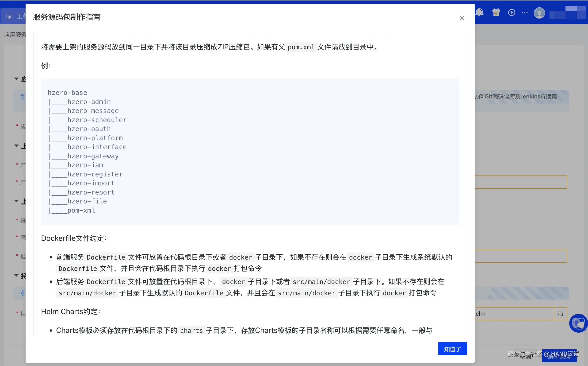
Task: Click the 解析源码 button
Action: [559, 356]
